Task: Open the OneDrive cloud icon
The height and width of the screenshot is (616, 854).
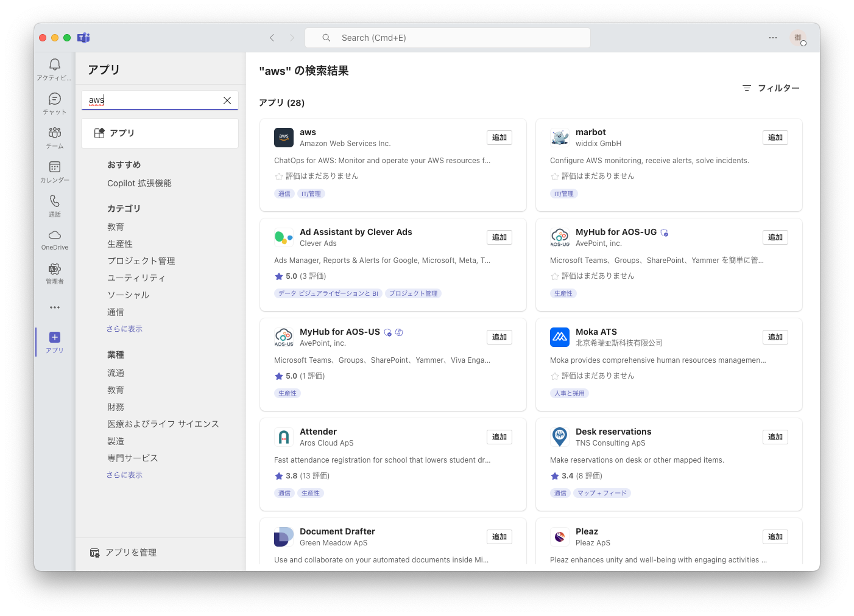Action: [55, 235]
